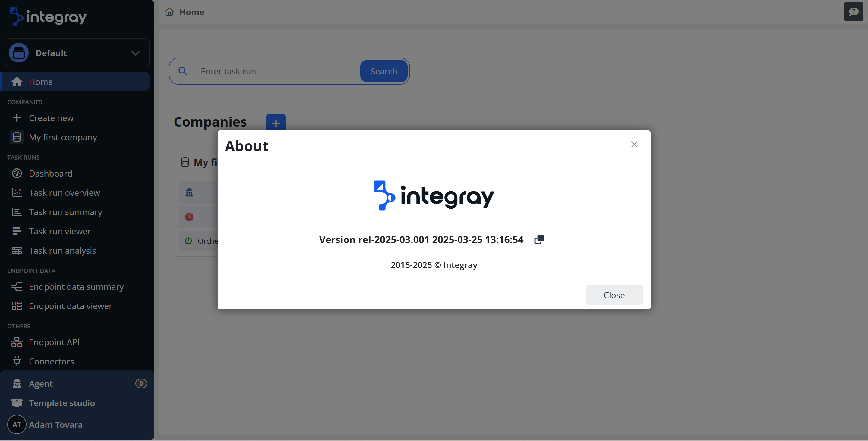
Task: Open Template studio
Action: pyautogui.click(x=62, y=403)
